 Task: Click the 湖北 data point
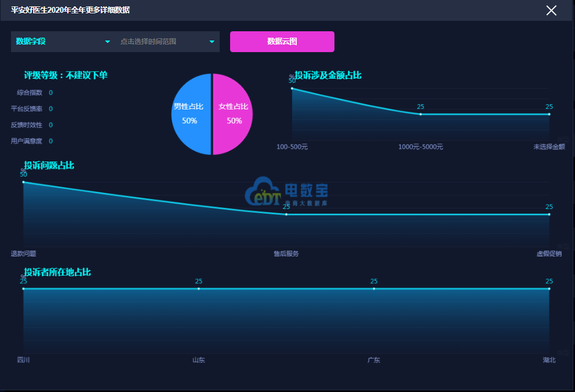549,289
